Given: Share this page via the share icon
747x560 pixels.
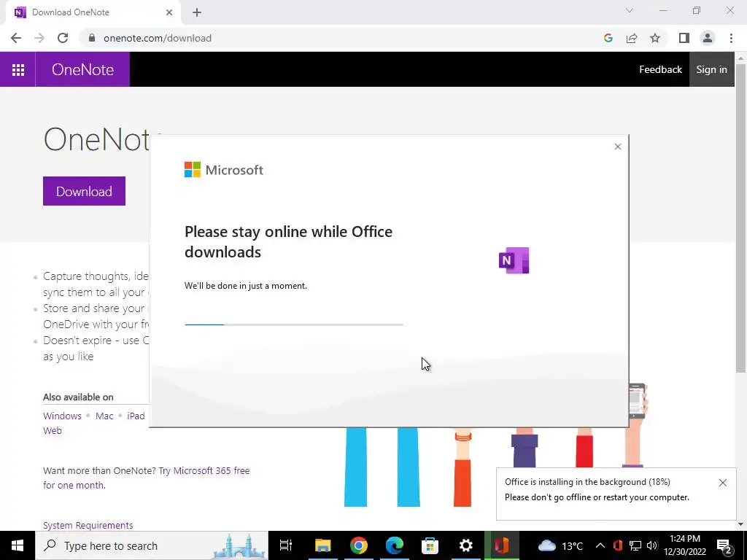Looking at the screenshot, I should click(x=632, y=38).
